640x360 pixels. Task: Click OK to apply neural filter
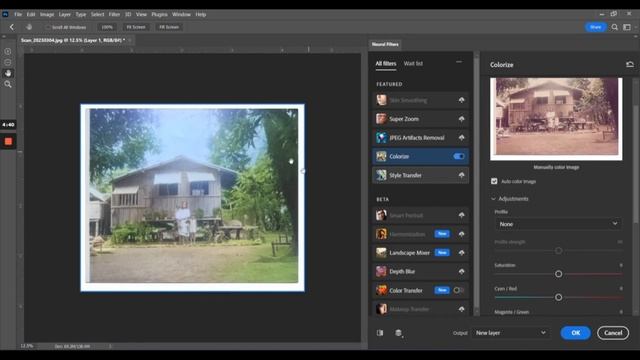[x=576, y=333]
